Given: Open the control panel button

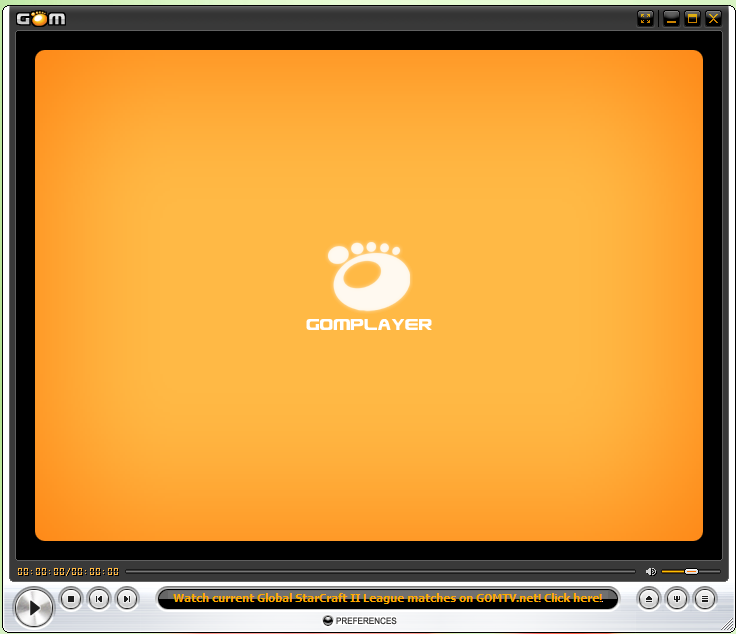Looking at the screenshot, I should click(x=676, y=599).
